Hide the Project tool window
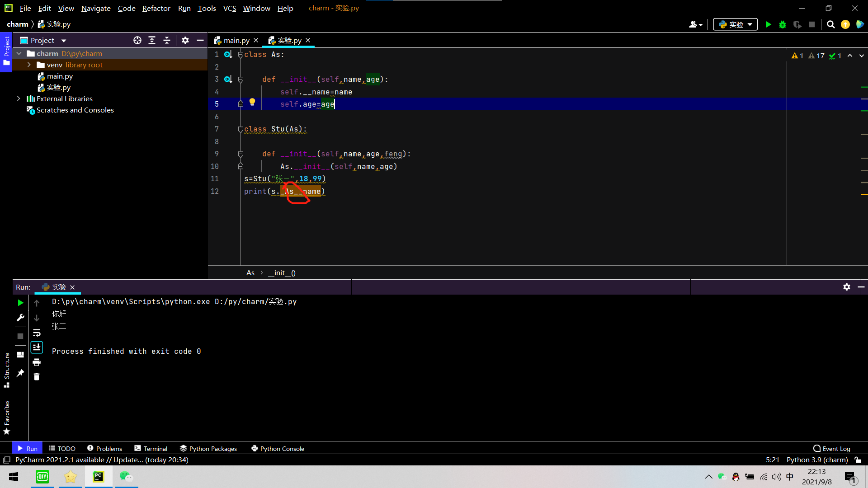This screenshot has height=488, width=868. pyautogui.click(x=200, y=40)
